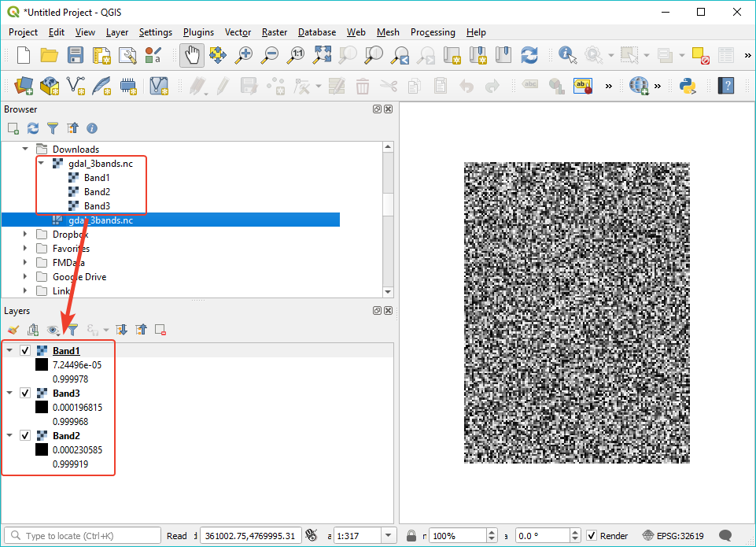Expand the Dropbox folder
Viewport: 756px width, 547px height.
tap(24, 234)
